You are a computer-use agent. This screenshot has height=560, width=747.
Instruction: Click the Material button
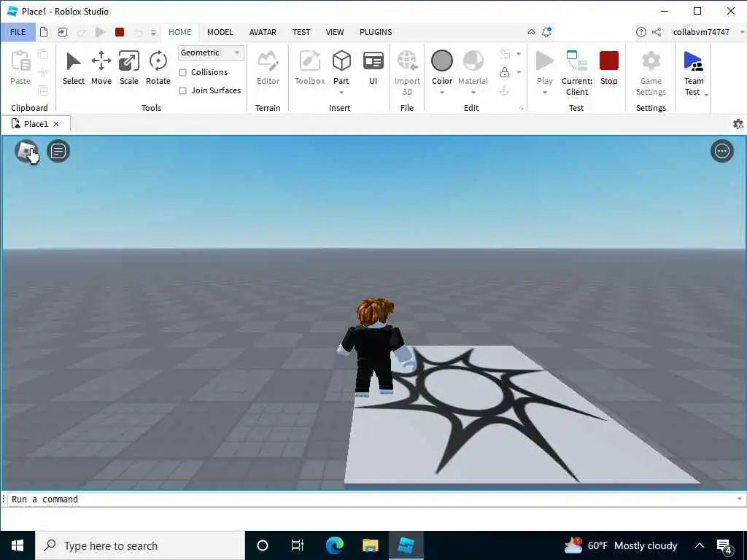point(473,68)
